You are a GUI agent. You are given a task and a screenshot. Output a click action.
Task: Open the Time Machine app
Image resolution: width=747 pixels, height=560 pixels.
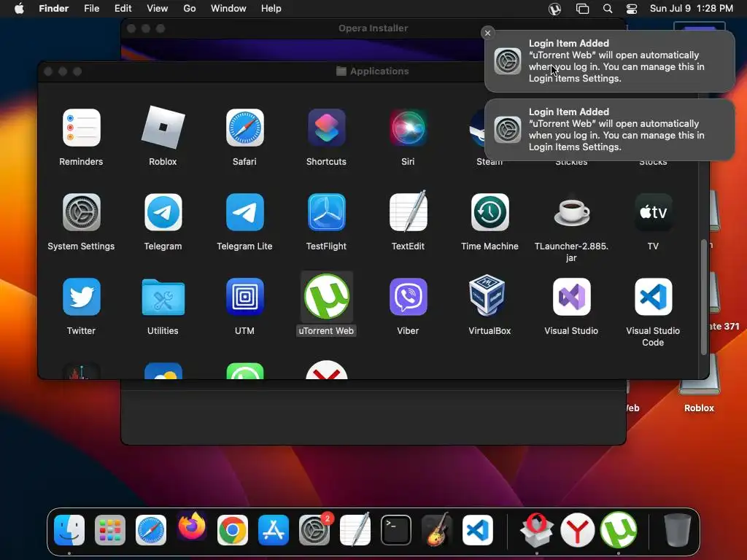(489, 212)
